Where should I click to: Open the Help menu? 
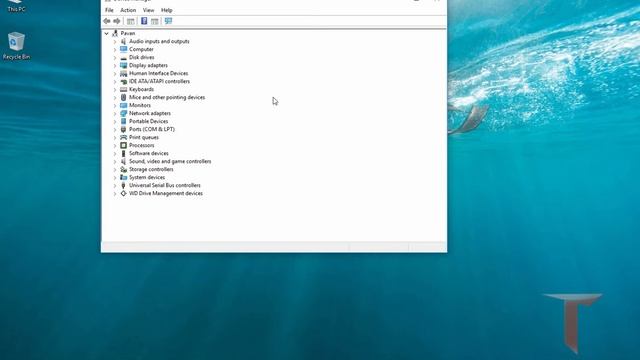167,10
